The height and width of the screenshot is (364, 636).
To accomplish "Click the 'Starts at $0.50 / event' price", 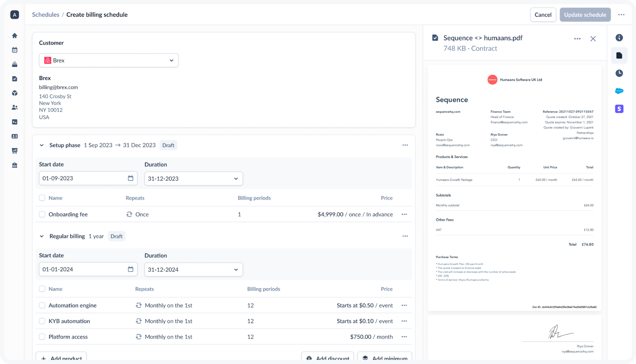I will click(x=365, y=305).
